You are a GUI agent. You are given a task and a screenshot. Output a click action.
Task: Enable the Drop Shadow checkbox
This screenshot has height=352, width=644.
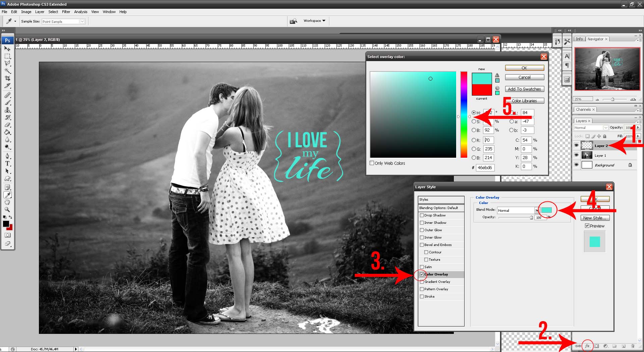click(x=422, y=215)
